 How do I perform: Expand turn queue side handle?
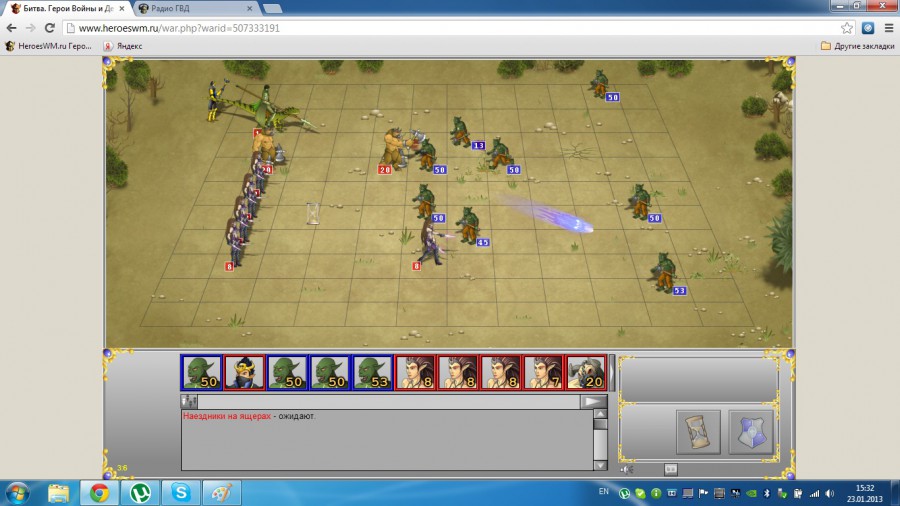[612, 372]
